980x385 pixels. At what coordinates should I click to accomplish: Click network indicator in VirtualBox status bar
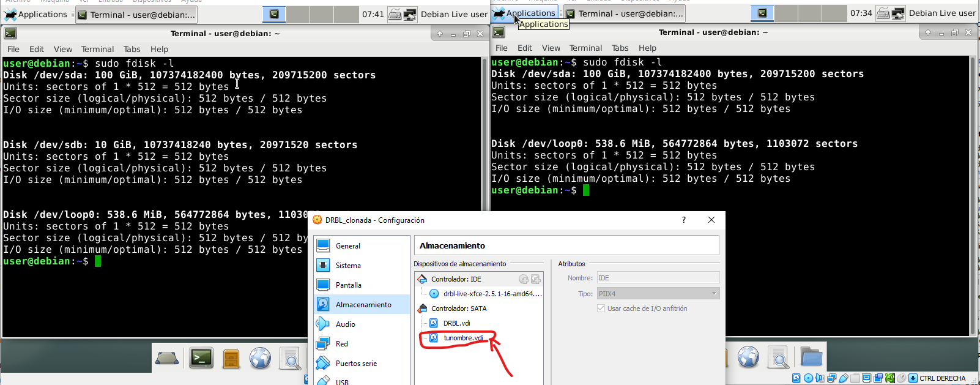pyautogui.click(x=832, y=378)
